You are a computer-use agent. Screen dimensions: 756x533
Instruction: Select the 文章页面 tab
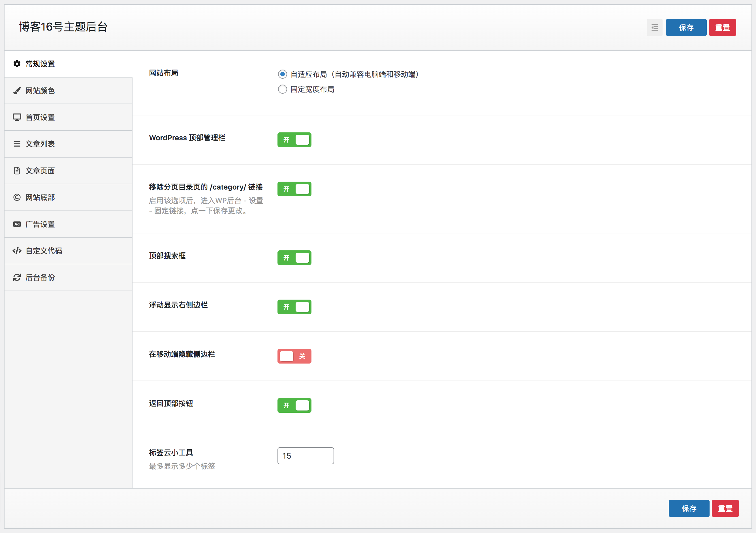(x=69, y=171)
